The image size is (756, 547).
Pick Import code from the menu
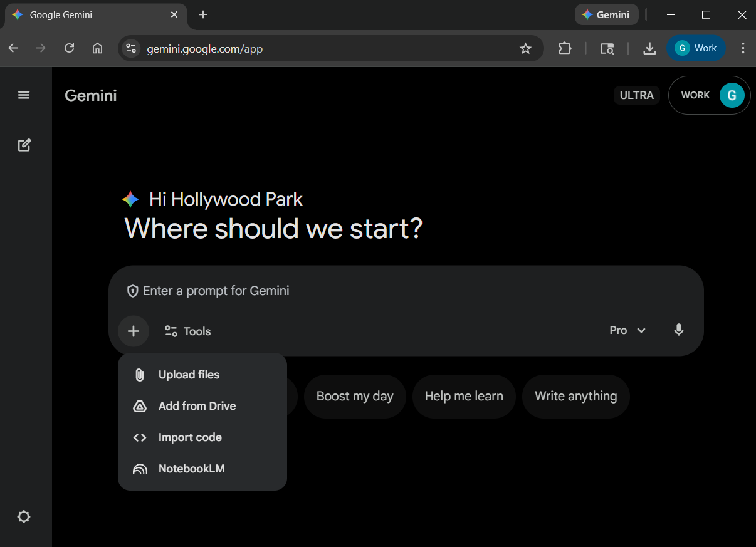pyautogui.click(x=202, y=437)
